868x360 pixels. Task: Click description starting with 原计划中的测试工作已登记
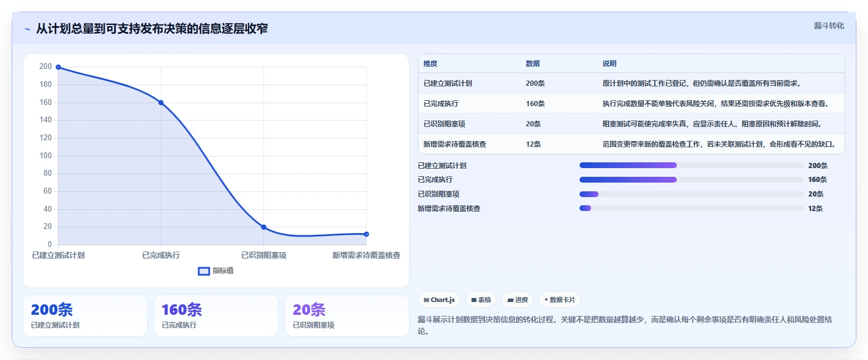[x=702, y=83]
